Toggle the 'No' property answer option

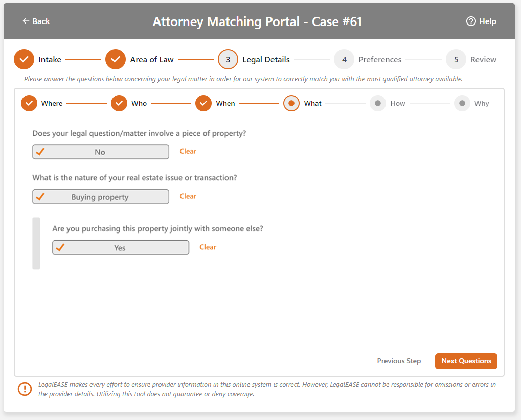coord(100,152)
